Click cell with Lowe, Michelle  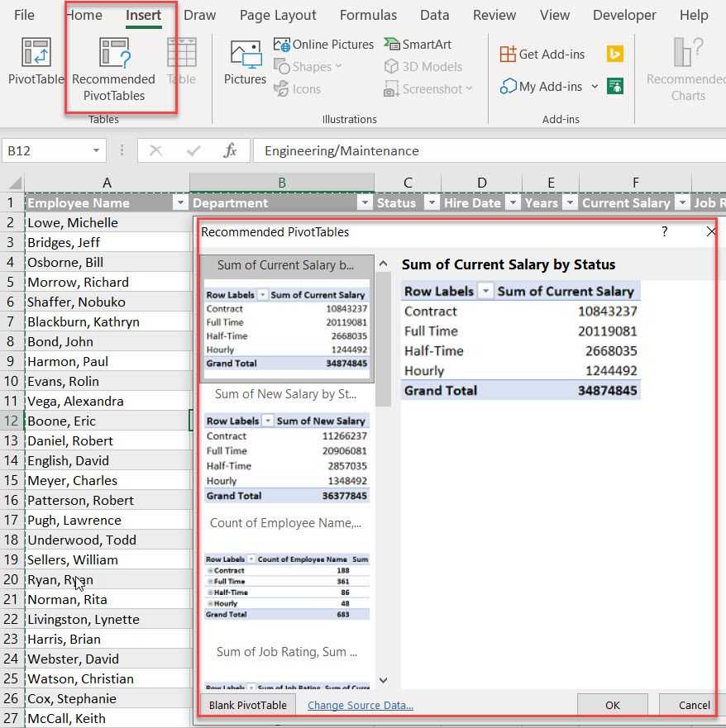coord(107,222)
